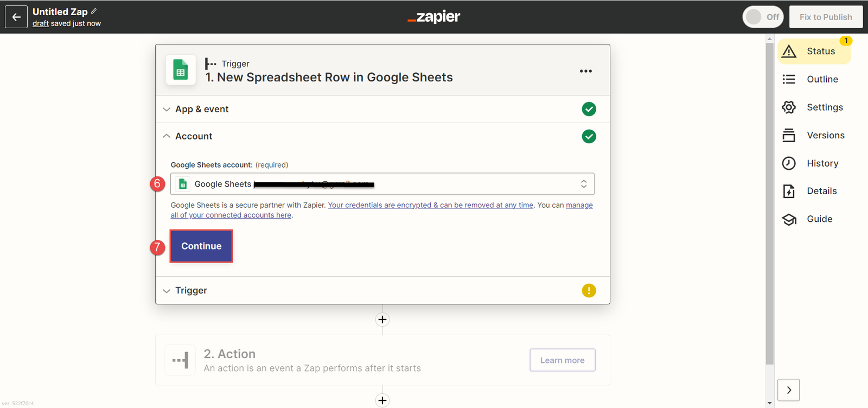Screen dimensions: 868x408
Task: Click the pencil icon to rename the Zap
Action: click(x=94, y=11)
